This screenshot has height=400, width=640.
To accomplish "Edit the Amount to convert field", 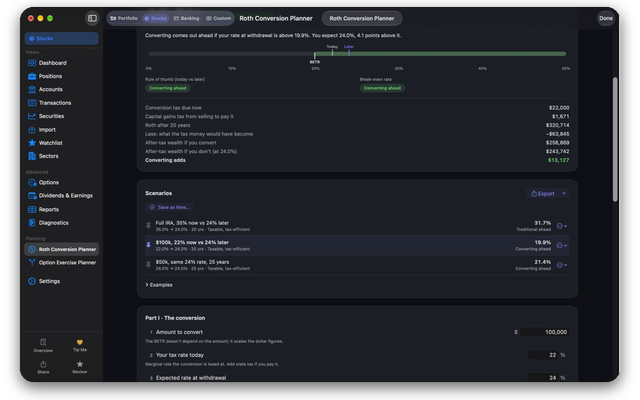I will (x=544, y=332).
